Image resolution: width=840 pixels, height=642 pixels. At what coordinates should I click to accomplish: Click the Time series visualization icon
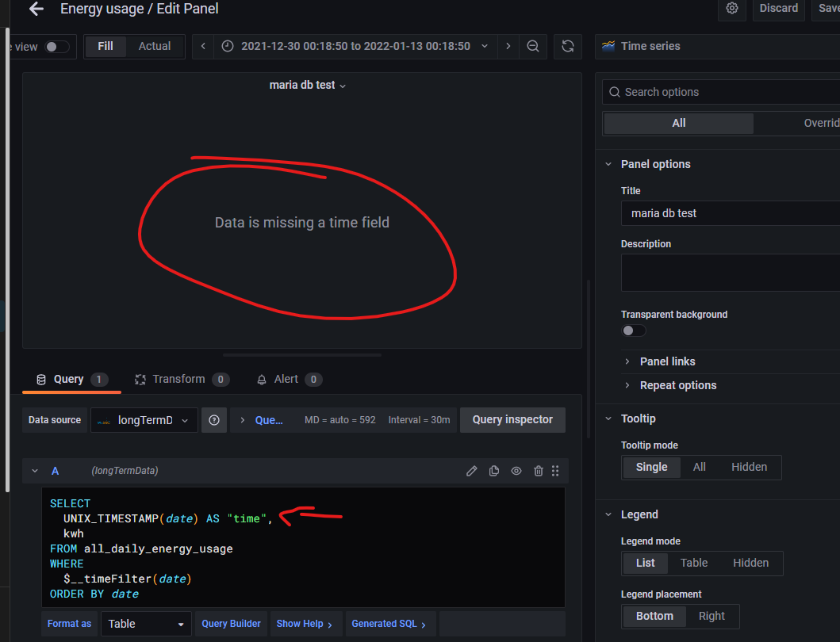click(608, 46)
